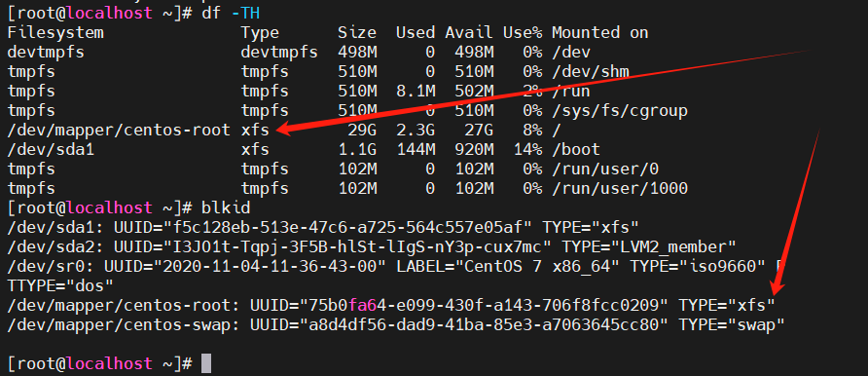The height and width of the screenshot is (376, 868).
Task: Select the '8.1M' used value
Action: pos(416,92)
